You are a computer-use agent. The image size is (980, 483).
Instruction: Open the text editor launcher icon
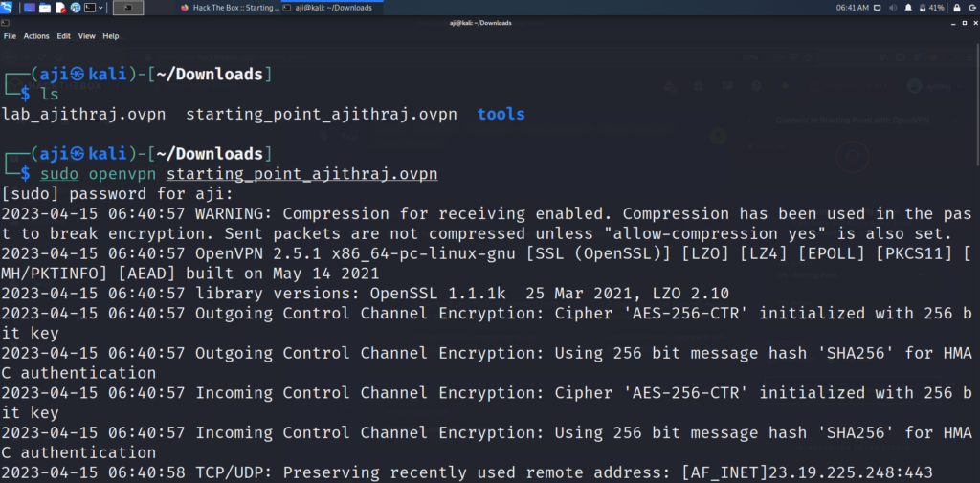pyautogui.click(x=60, y=8)
